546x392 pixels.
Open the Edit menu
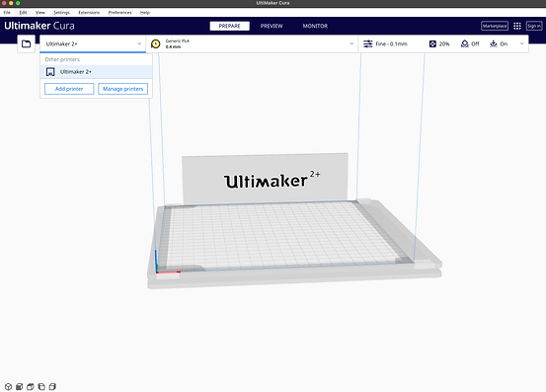coord(23,13)
